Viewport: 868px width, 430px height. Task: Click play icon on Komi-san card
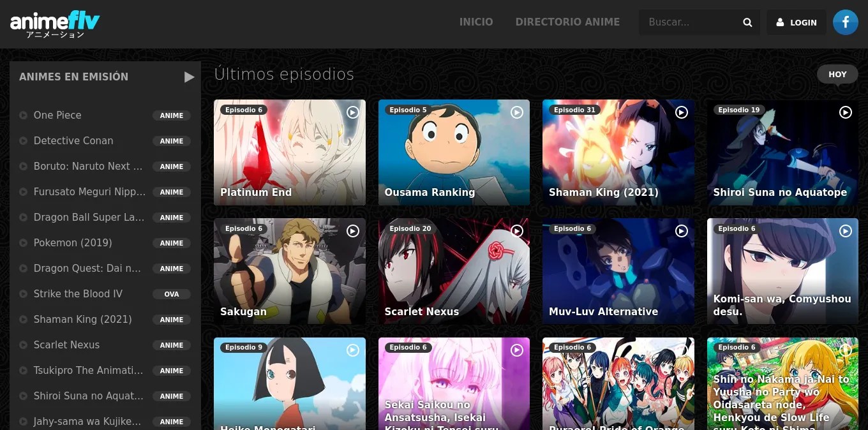click(846, 231)
